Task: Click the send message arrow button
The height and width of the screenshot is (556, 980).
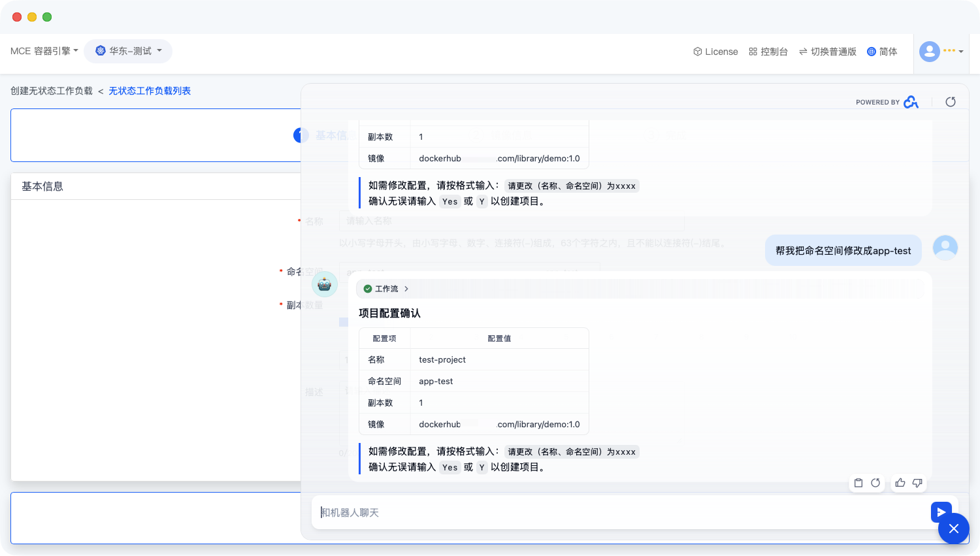Action: (x=941, y=512)
